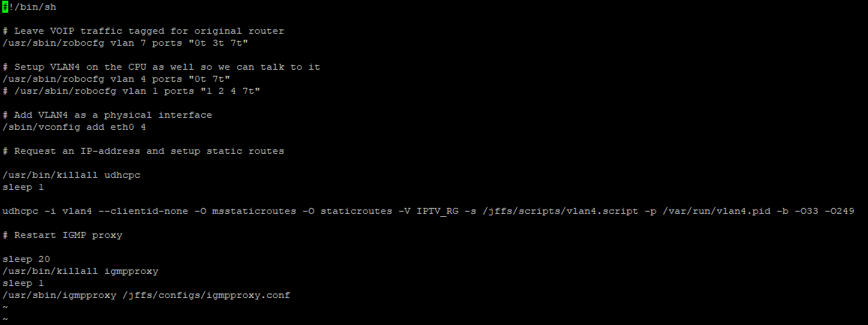Click the "Setup VLAN4 on the CPU" comment
Viewport: 868px width, 325px height.
pyautogui.click(x=161, y=67)
